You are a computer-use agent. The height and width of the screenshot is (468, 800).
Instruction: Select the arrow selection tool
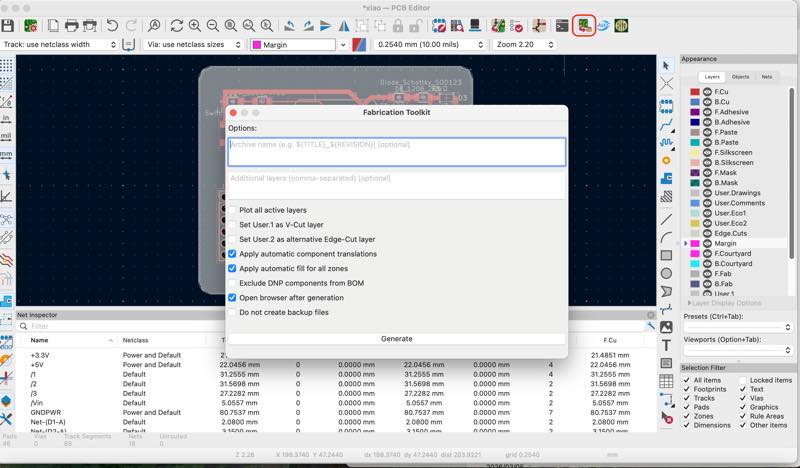coord(666,66)
